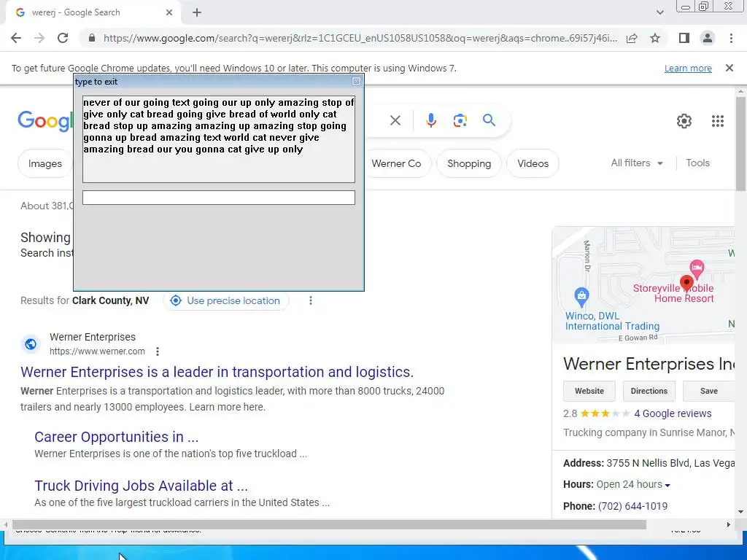Click the scroll right arrow
Screen dimensions: 747x560
[728, 525]
